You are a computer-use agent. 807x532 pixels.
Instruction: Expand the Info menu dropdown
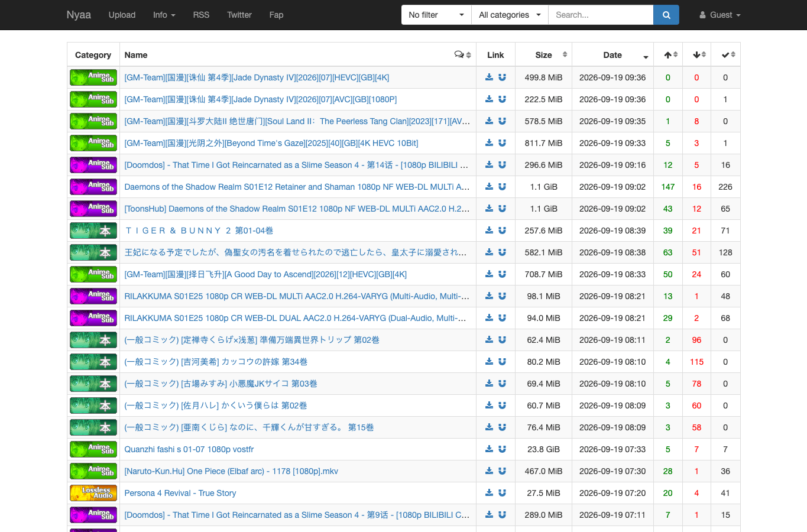[x=164, y=15]
